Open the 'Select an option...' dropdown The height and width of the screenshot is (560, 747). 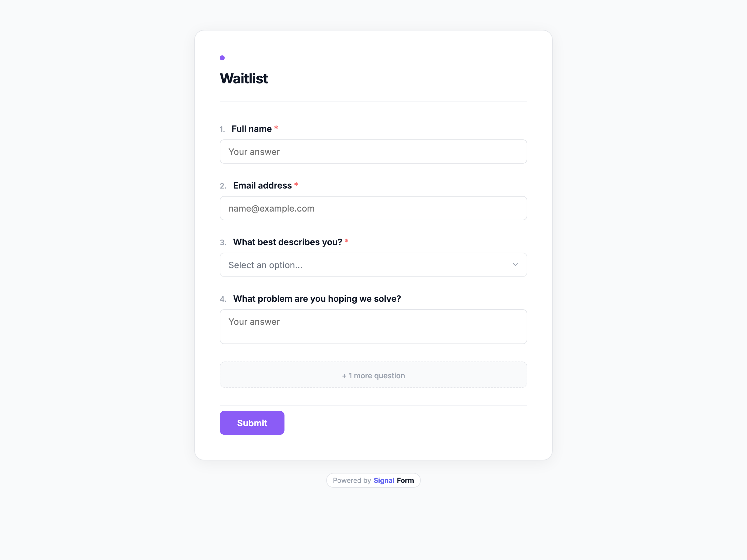click(x=373, y=265)
